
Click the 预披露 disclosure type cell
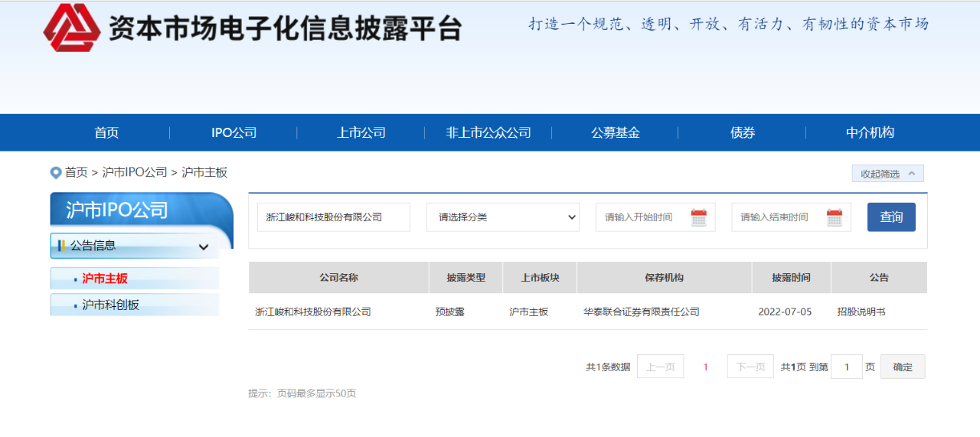pyautogui.click(x=450, y=312)
